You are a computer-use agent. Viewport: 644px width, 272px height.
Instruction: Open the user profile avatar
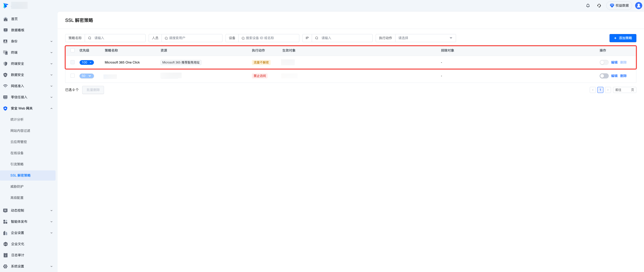[638, 6]
